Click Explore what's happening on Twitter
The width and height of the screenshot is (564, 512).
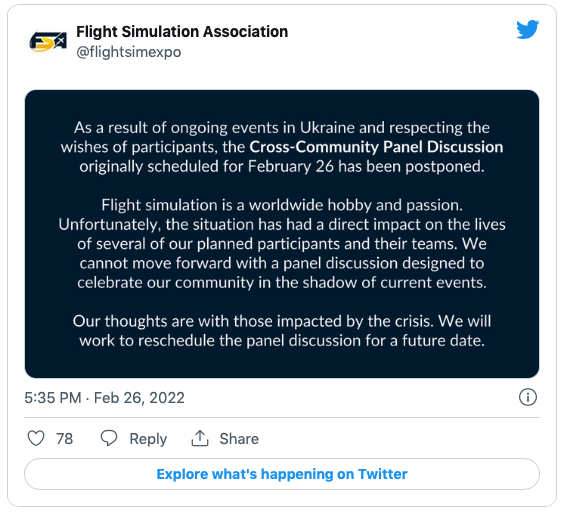pos(282,474)
